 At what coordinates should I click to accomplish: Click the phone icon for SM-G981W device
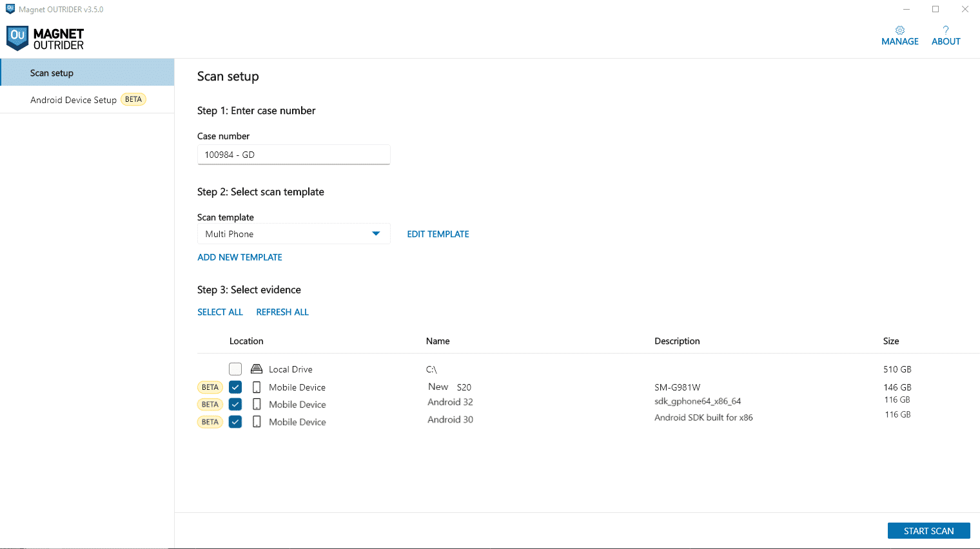click(257, 387)
